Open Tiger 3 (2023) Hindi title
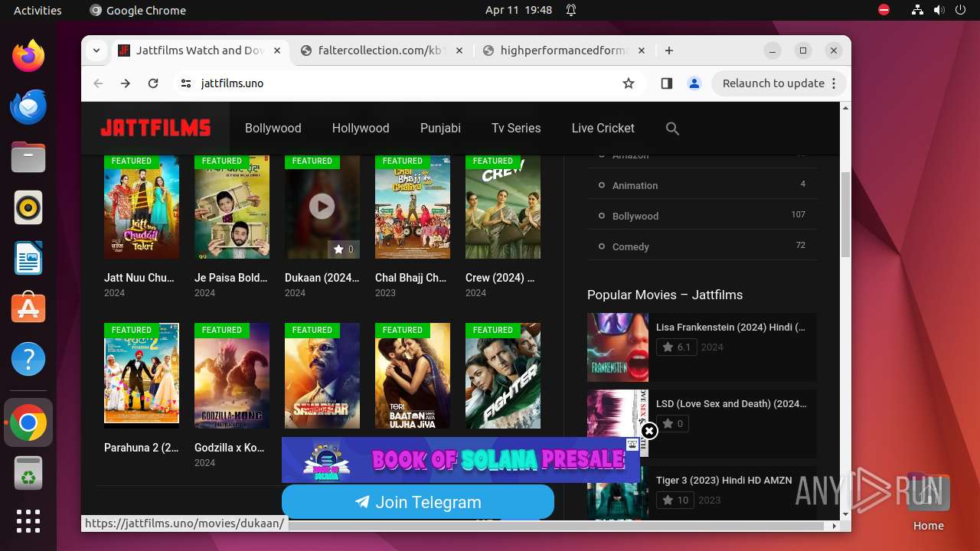 click(724, 480)
